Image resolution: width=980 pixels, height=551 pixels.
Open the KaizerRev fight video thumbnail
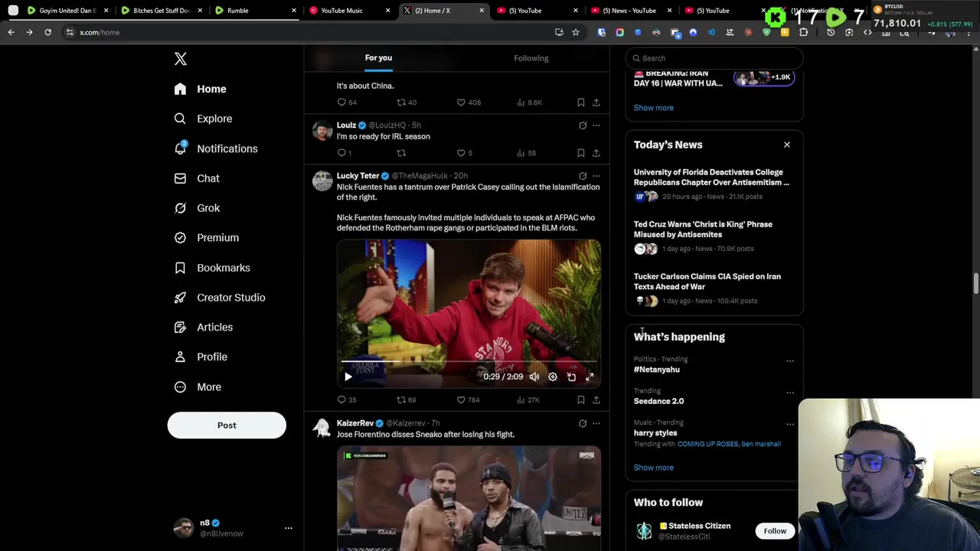(469, 498)
